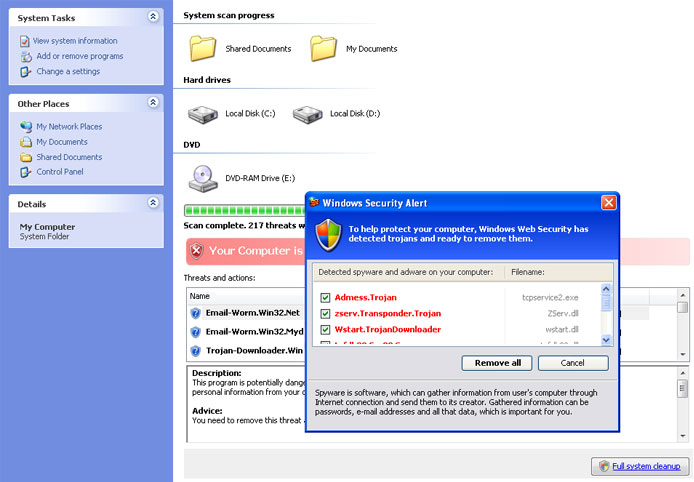Image resolution: width=694 pixels, height=482 pixels.
Task: Click the threats list scroll up arrow
Action: [683, 295]
